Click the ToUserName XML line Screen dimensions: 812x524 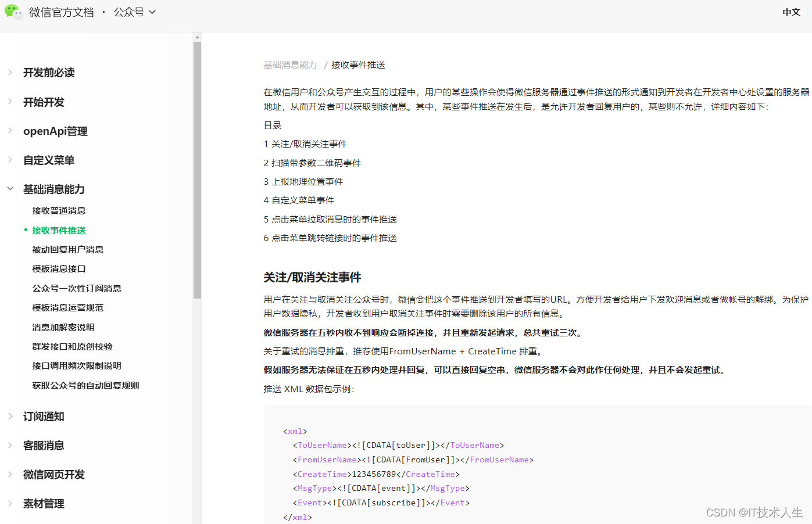coord(398,446)
